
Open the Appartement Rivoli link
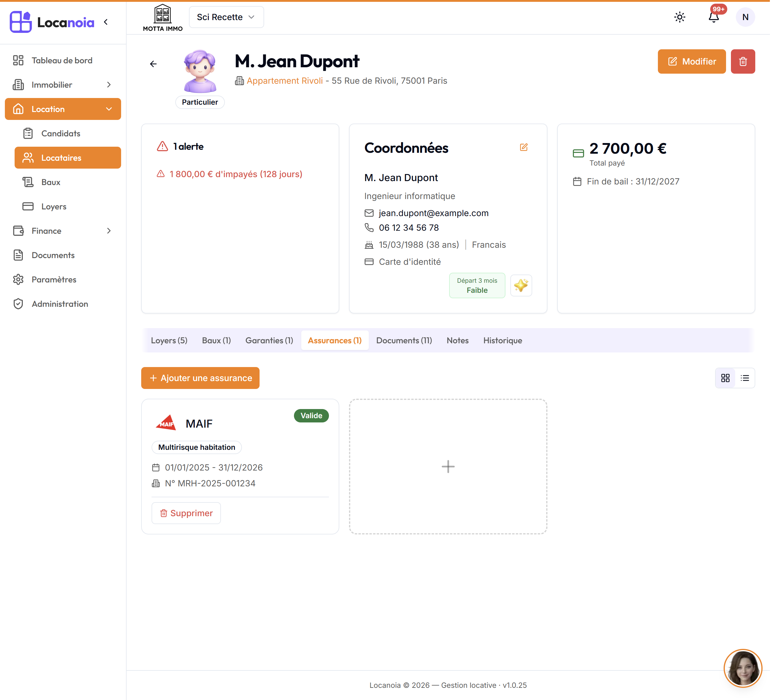point(285,81)
